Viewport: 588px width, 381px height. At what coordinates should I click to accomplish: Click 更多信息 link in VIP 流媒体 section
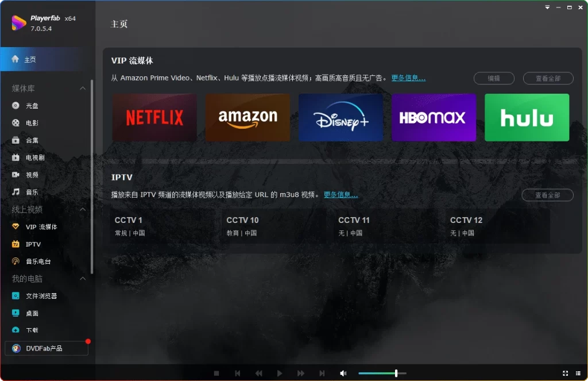pos(408,77)
